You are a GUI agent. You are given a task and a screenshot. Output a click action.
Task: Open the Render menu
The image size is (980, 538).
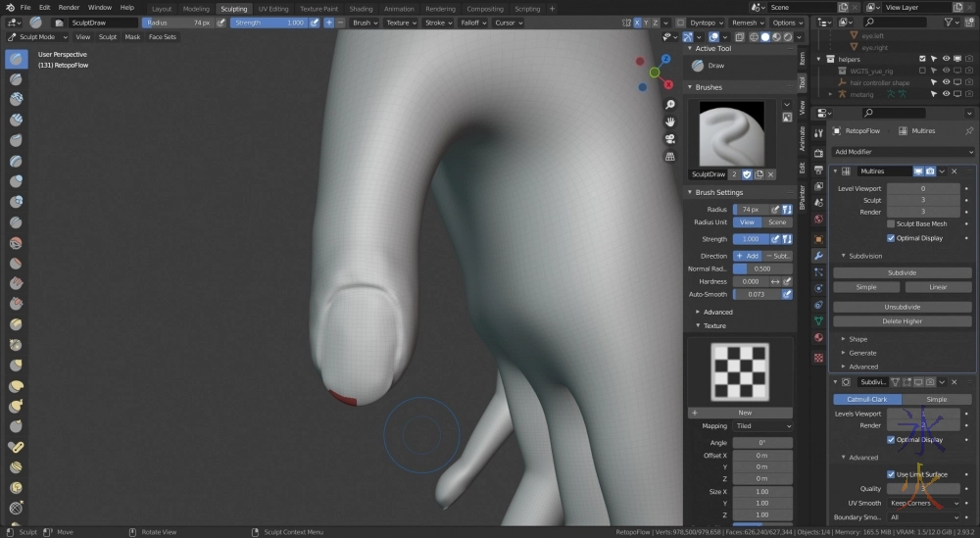69,8
